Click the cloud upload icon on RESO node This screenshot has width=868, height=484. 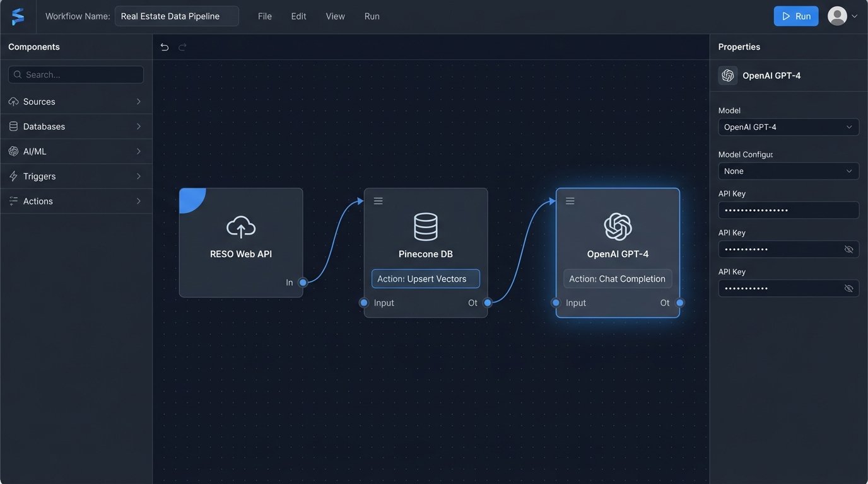click(240, 227)
